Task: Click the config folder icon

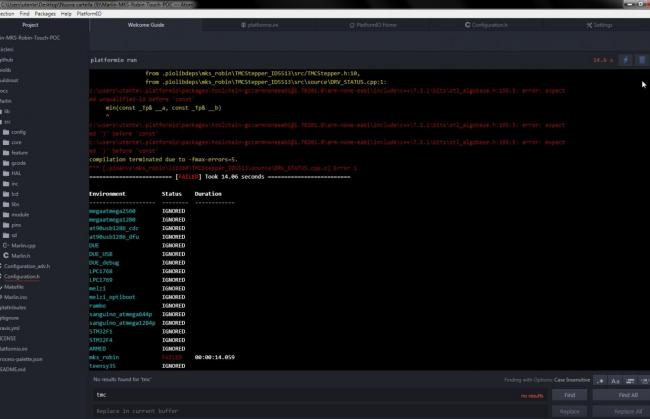Action: pos(6,132)
